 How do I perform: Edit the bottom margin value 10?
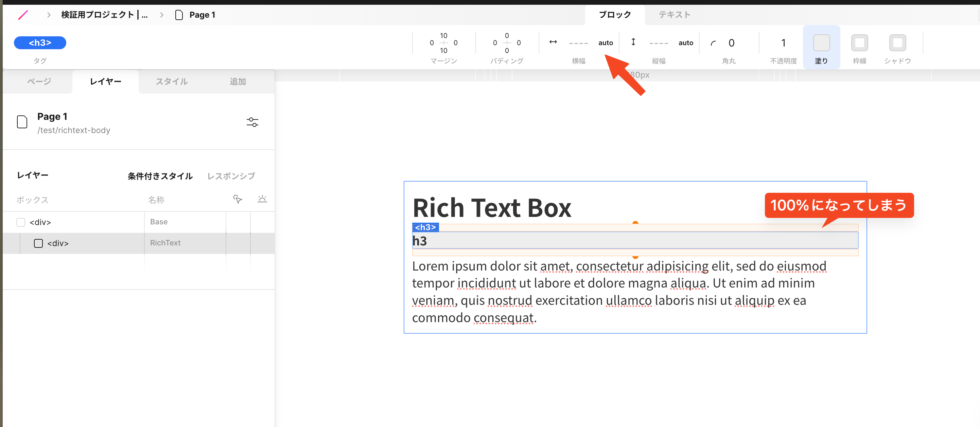(x=443, y=51)
